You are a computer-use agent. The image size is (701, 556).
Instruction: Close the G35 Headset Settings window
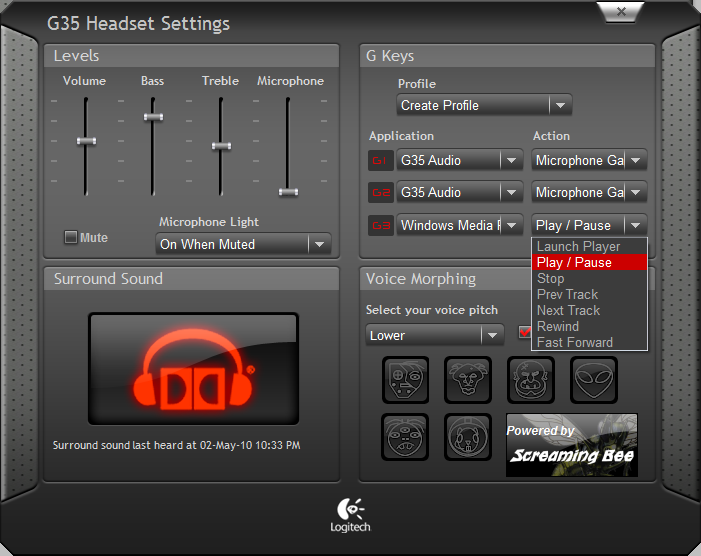click(621, 12)
